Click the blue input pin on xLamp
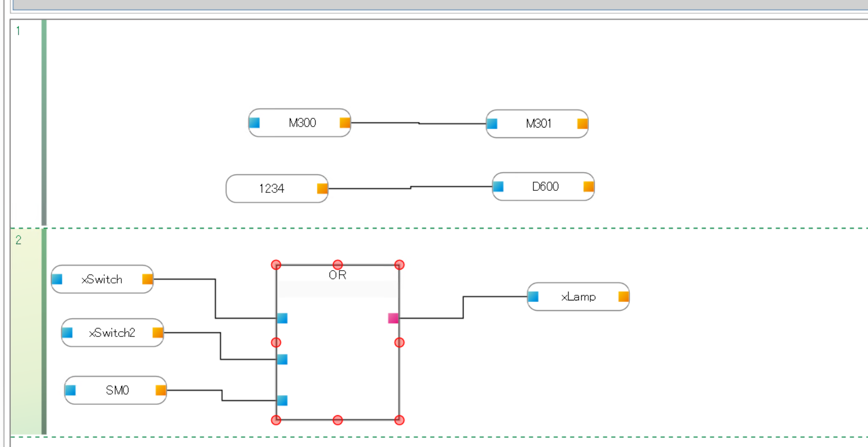Viewport: 868px width, 447px height. tap(533, 296)
